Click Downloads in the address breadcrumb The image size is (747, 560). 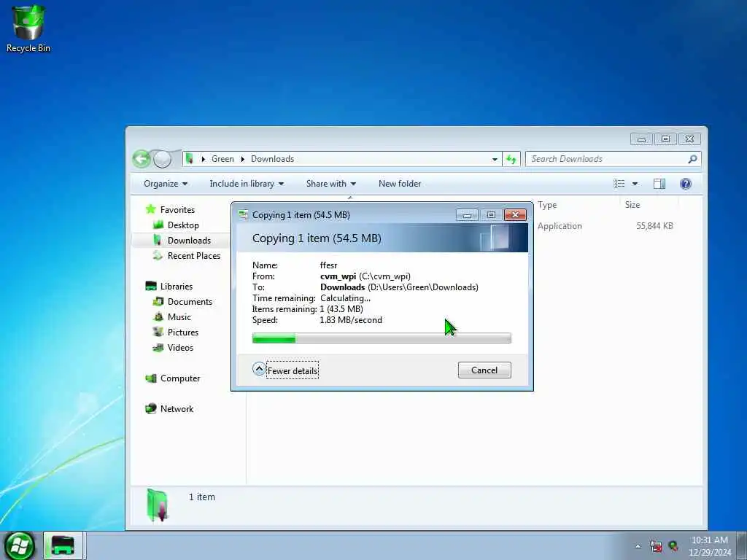click(x=273, y=159)
